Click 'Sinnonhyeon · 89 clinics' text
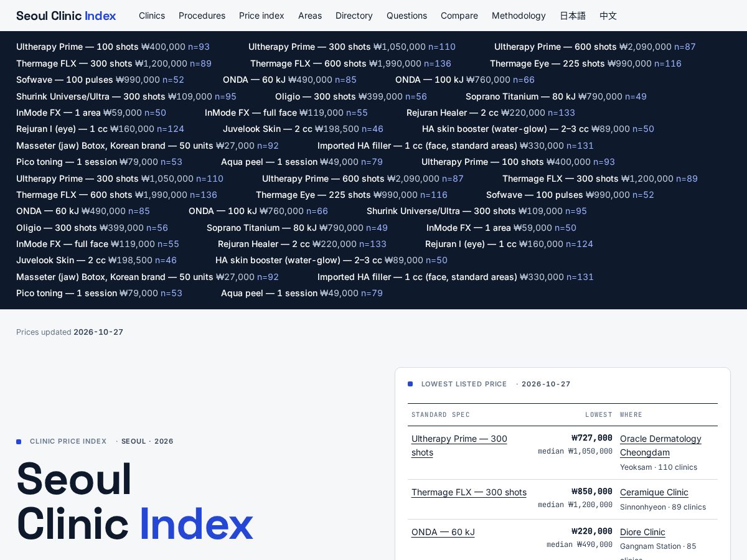Screen dimensions: 747x560 coord(663,507)
